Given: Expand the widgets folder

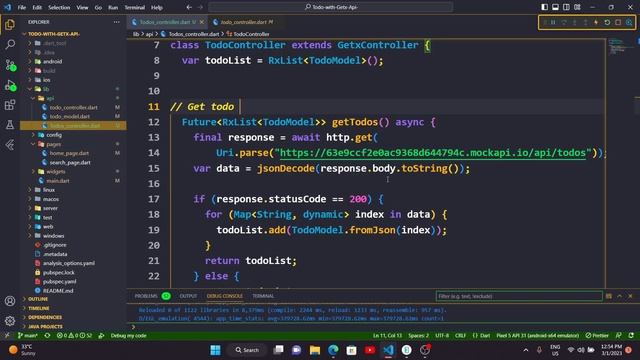Looking at the screenshot, I should (56, 171).
